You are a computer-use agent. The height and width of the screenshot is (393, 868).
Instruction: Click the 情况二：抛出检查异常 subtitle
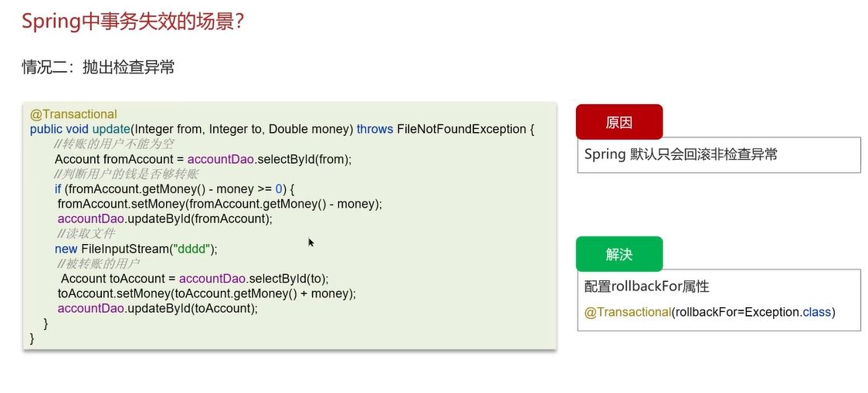[98, 67]
